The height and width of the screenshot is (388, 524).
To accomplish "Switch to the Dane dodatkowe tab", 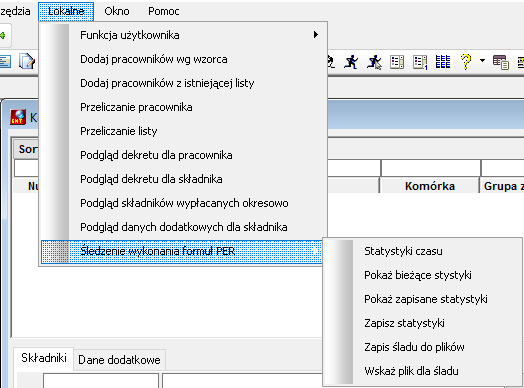I will tap(119, 360).
